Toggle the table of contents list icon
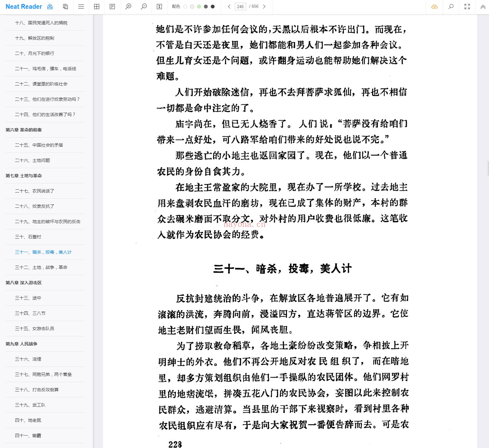The width and height of the screenshot is (489, 448). [81, 7]
